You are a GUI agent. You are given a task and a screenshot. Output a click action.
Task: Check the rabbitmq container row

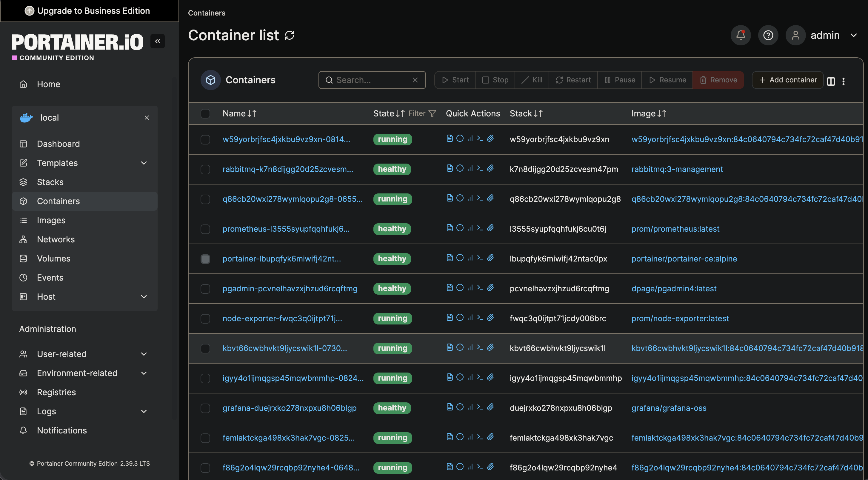pyautogui.click(x=205, y=169)
